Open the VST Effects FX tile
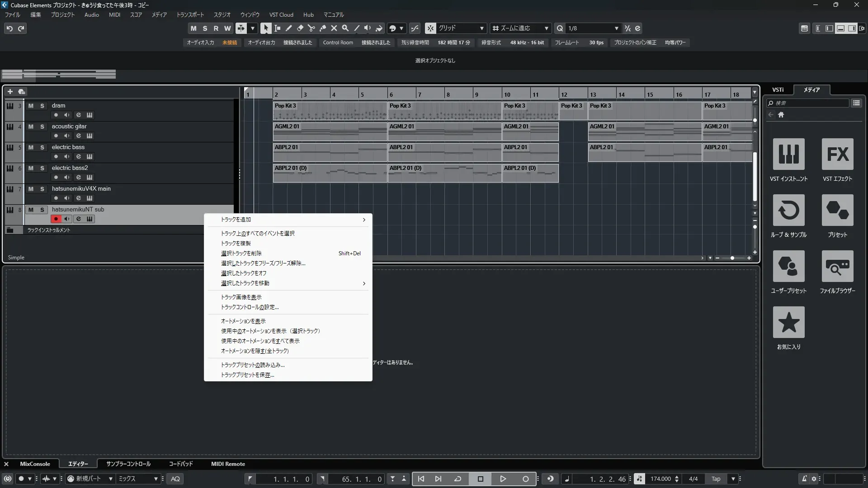This screenshot has width=868, height=488. (837, 155)
